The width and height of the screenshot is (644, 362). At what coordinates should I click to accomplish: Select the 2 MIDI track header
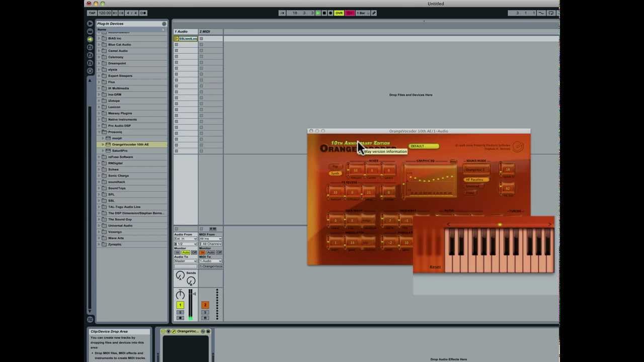tap(211, 31)
